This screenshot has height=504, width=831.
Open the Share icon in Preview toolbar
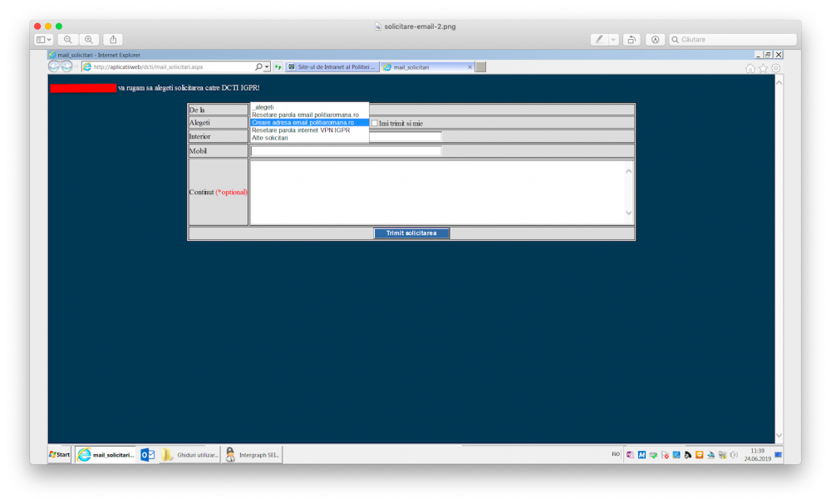114,40
